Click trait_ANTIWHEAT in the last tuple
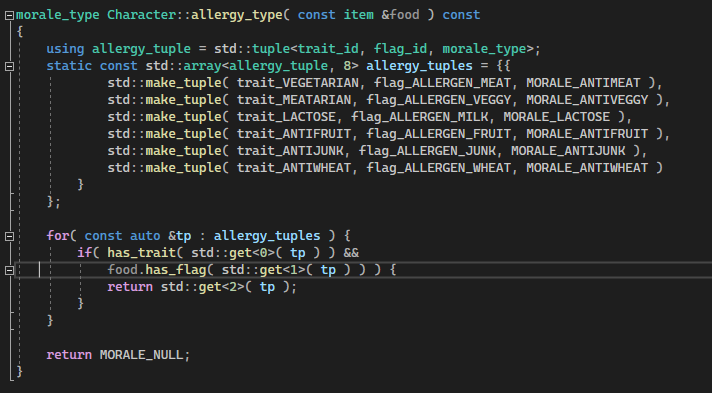 [x=294, y=168]
